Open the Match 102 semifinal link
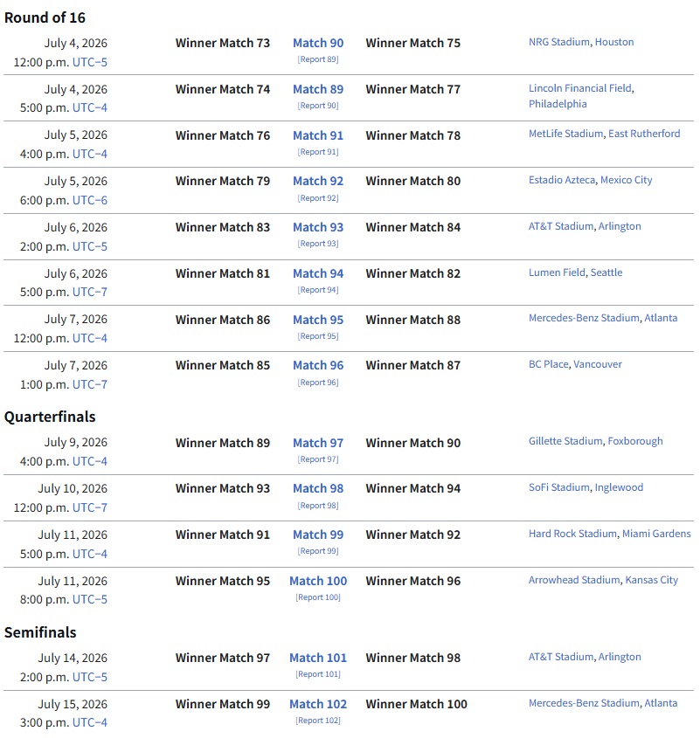Screen dimensions: 700x738 click(318, 704)
